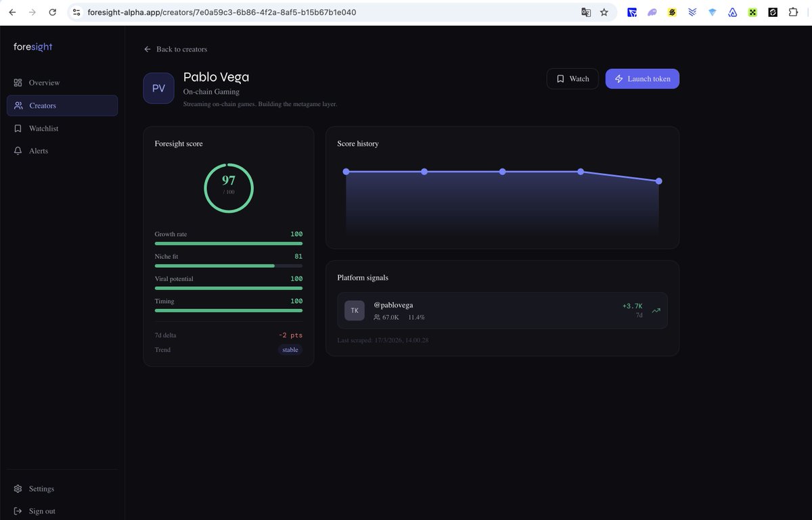This screenshot has width=812, height=520.
Task: Click the Niche fit value 81
Action: 298,256
